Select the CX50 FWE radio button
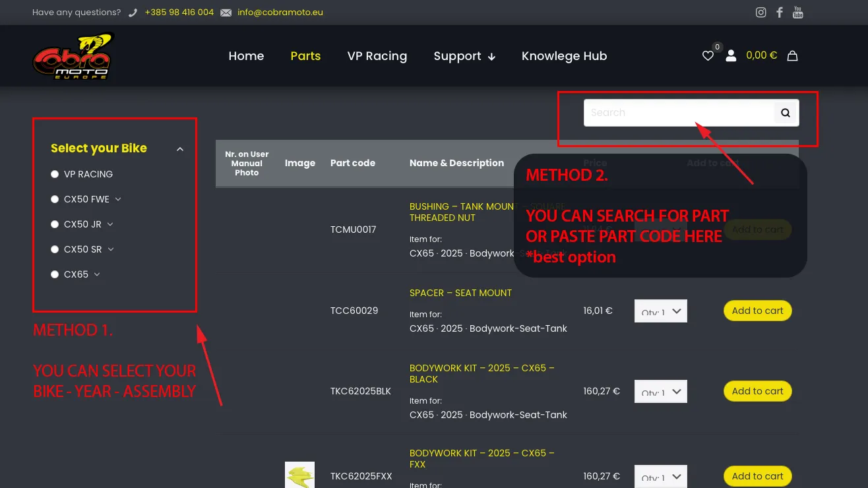 [55, 199]
